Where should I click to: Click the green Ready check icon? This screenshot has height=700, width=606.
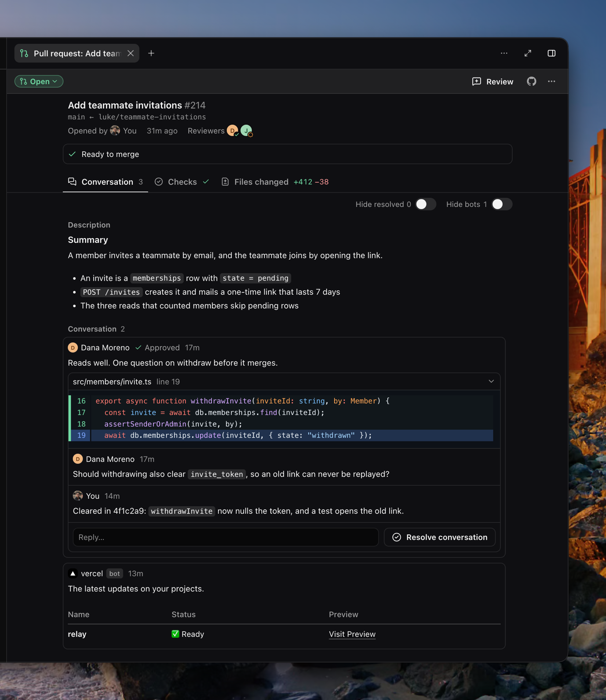pos(175,634)
